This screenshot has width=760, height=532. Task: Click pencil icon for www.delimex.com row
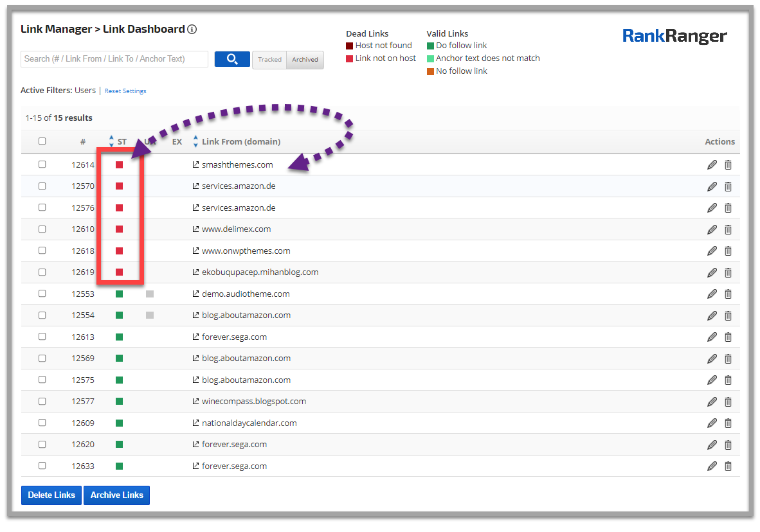pyautogui.click(x=712, y=229)
